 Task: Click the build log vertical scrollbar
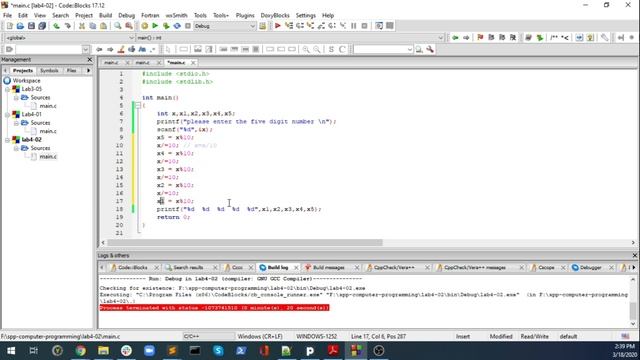coord(633,311)
